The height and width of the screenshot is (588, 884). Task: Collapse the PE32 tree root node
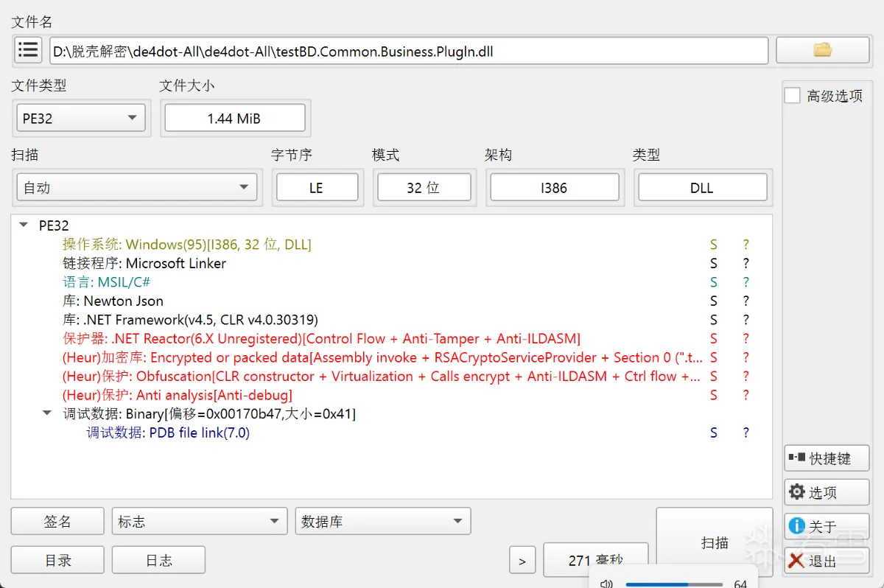(25, 225)
